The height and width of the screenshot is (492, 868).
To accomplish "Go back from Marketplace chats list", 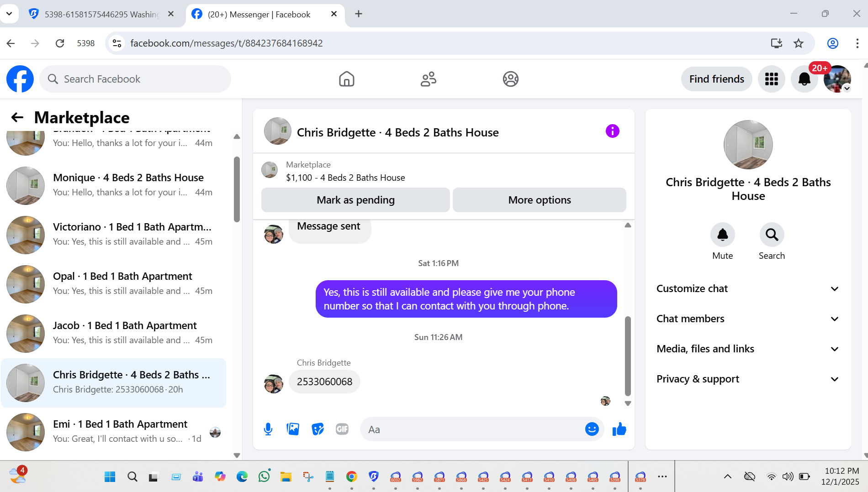I will click(17, 117).
